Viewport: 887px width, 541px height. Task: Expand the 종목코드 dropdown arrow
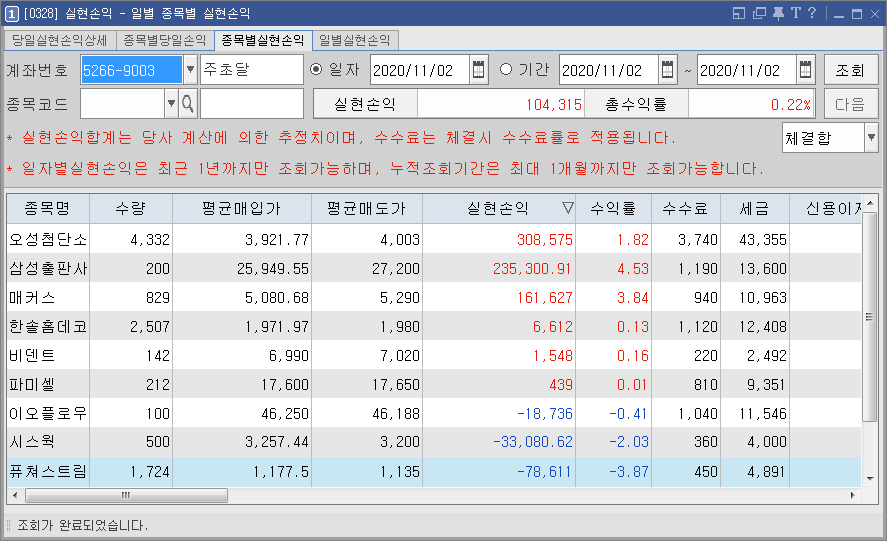tap(171, 104)
